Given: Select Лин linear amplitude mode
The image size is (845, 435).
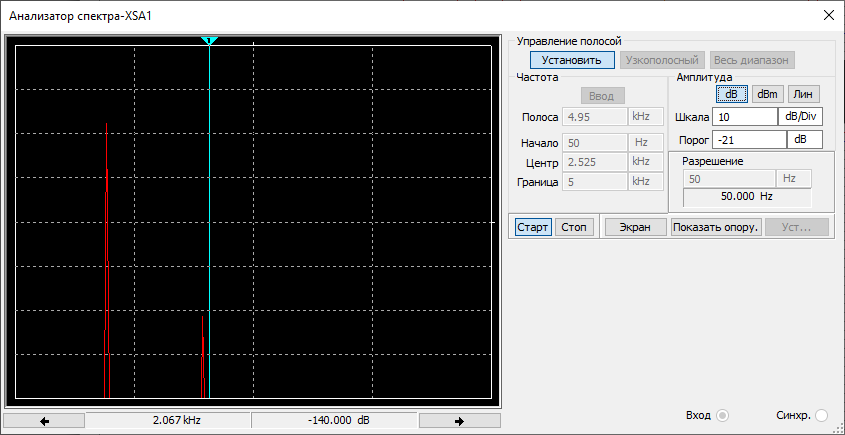Looking at the screenshot, I should coord(804,94).
